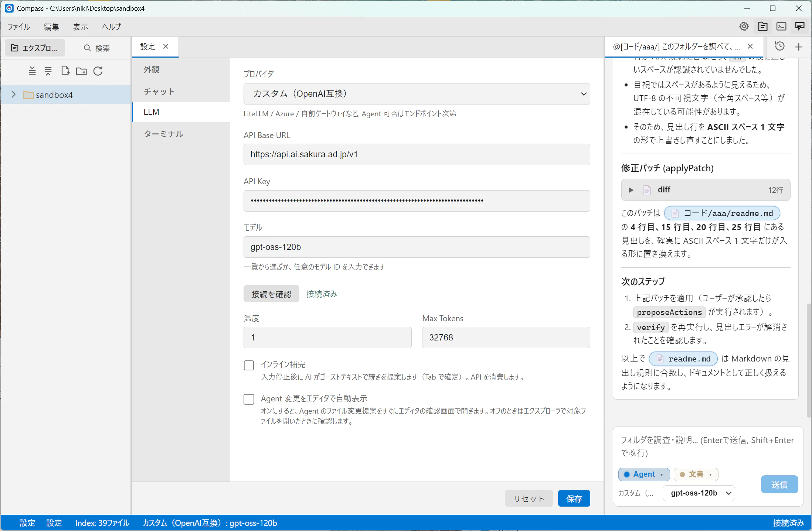Viewport: 812px width, 531px height.
Task: Click the Max Tokens input field
Action: pyautogui.click(x=506, y=338)
